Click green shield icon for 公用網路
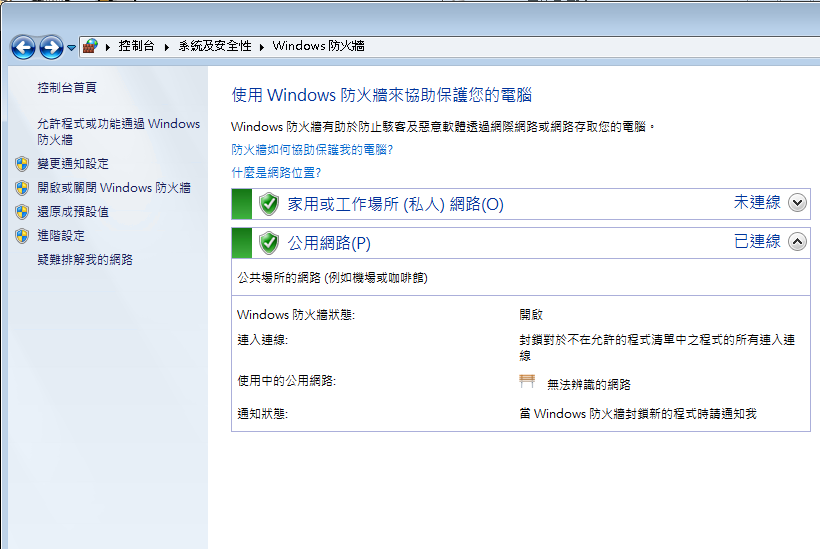The height and width of the screenshot is (549, 820). [269, 243]
